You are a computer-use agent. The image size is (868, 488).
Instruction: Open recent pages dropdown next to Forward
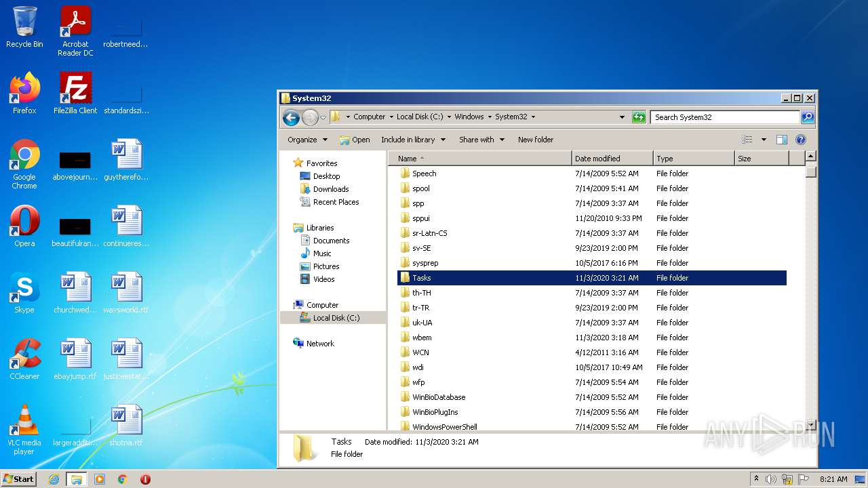point(323,117)
